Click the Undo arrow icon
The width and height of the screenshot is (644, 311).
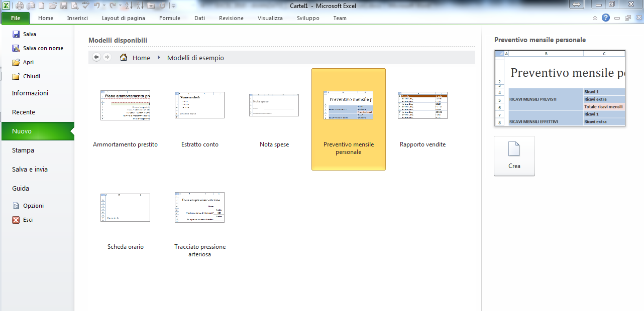(97, 6)
